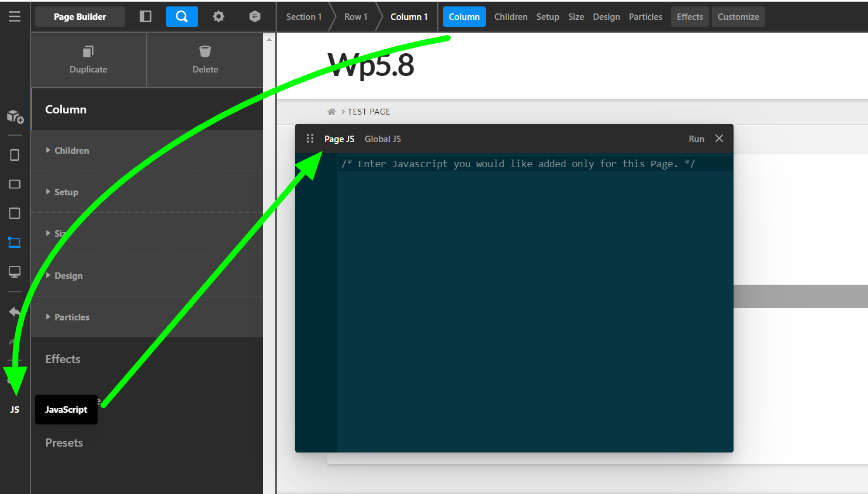Select the highlighted blue breakpoint icon
Viewport: 868px width, 494px height.
[15, 242]
